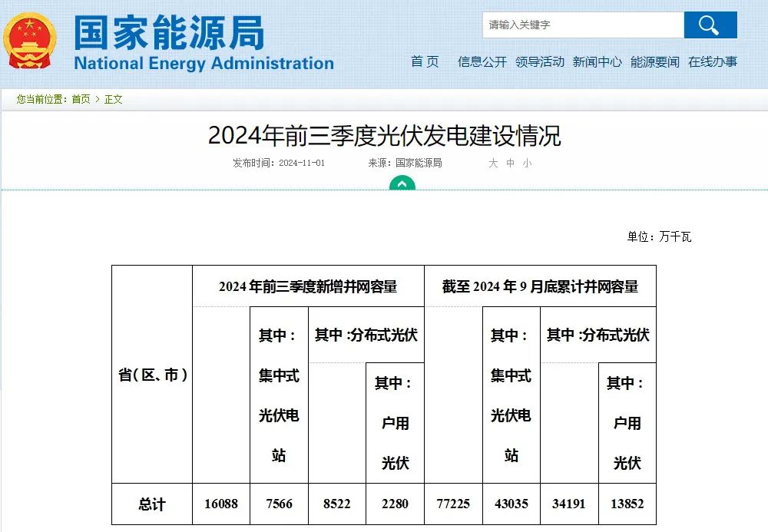Image resolution: width=768 pixels, height=532 pixels.
Task: Open the 能源要闻 section
Action: pos(654,62)
